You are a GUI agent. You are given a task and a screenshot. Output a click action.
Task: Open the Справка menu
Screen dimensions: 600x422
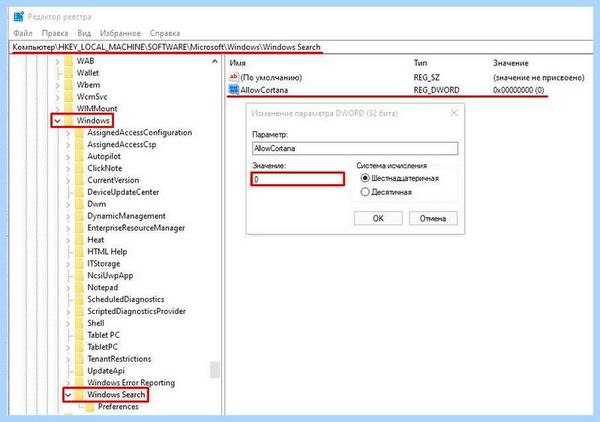(x=165, y=33)
